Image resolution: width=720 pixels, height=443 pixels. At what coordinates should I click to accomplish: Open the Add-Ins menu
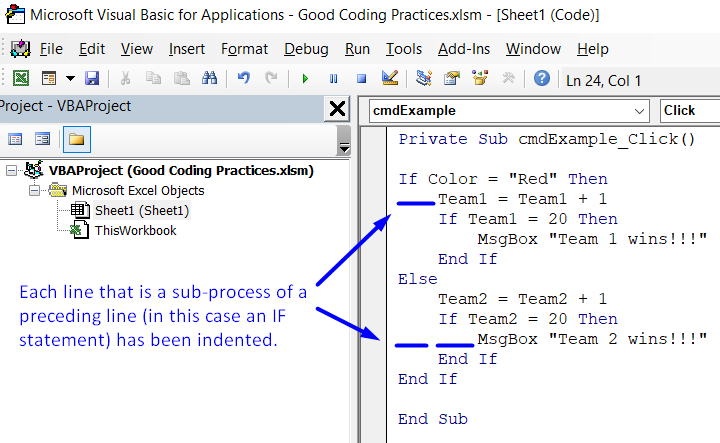pos(464,49)
